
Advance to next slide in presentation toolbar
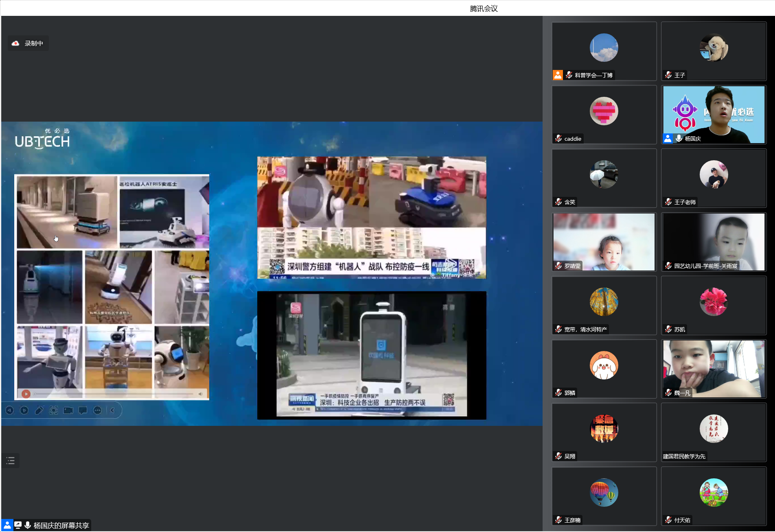pyautogui.click(x=24, y=410)
